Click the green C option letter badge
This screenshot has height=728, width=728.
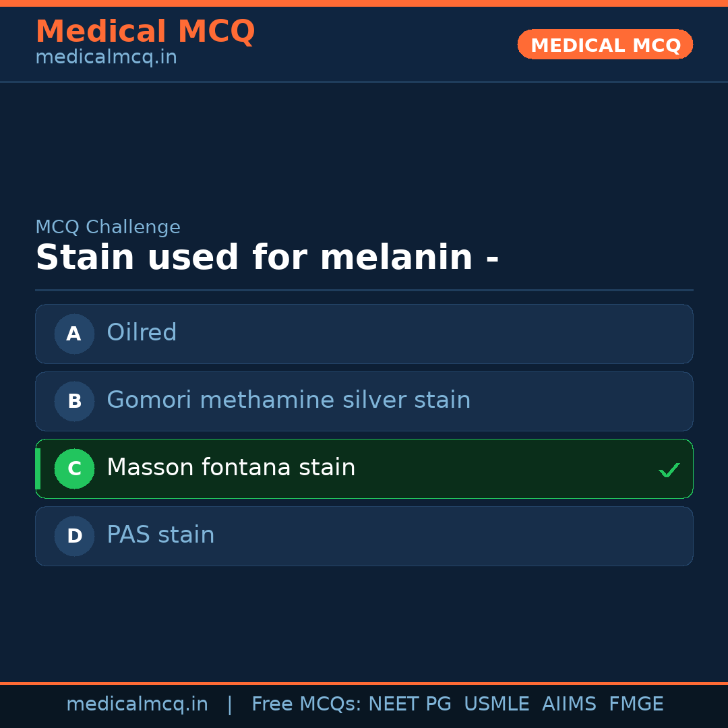(74, 468)
